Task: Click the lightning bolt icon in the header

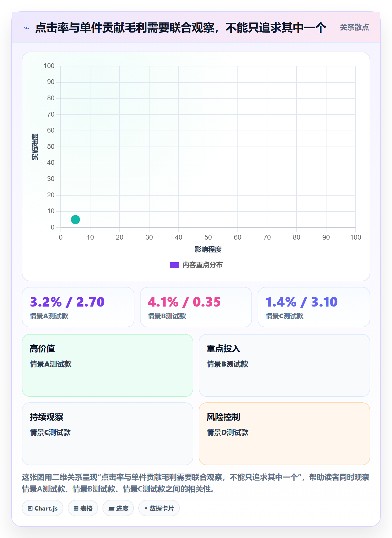Action: [x=27, y=28]
